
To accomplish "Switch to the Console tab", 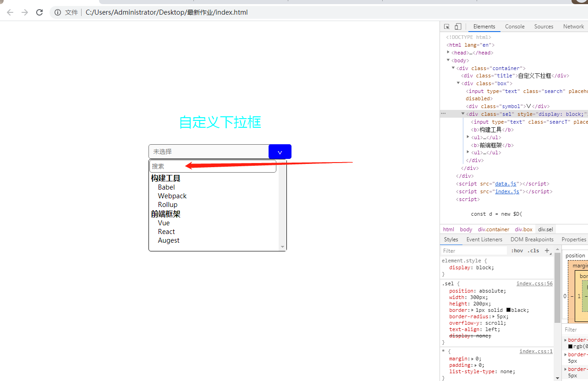I will (515, 27).
